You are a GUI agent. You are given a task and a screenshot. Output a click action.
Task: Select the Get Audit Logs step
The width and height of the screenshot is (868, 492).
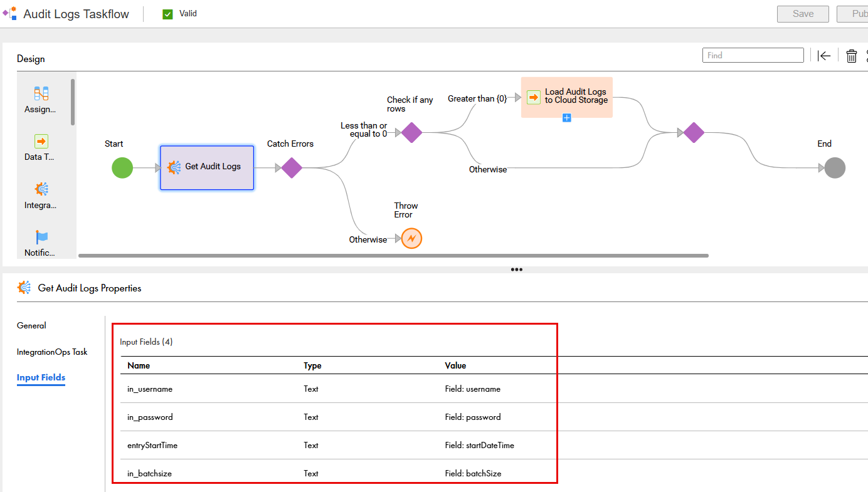(207, 167)
